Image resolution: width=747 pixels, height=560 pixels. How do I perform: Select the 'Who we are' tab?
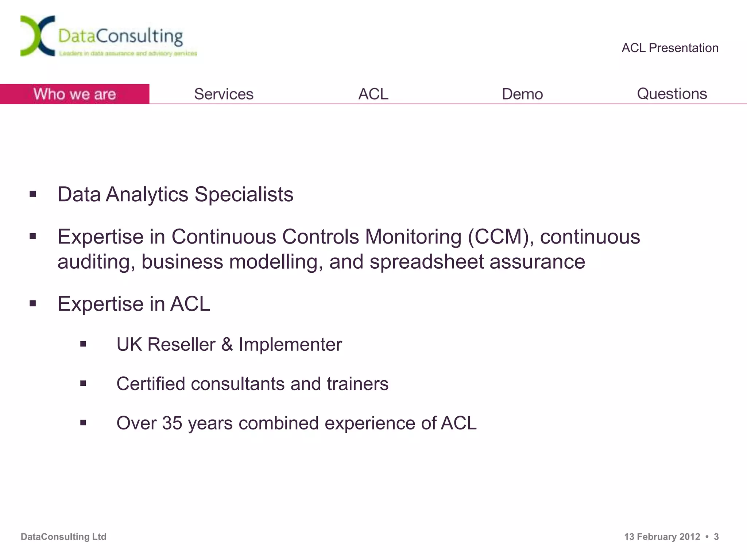(x=74, y=94)
